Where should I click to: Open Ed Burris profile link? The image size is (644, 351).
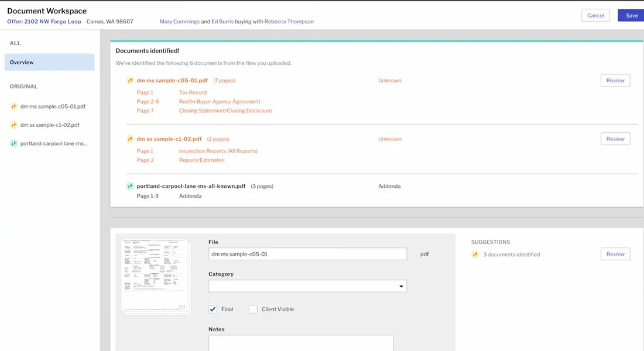point(222,21)
